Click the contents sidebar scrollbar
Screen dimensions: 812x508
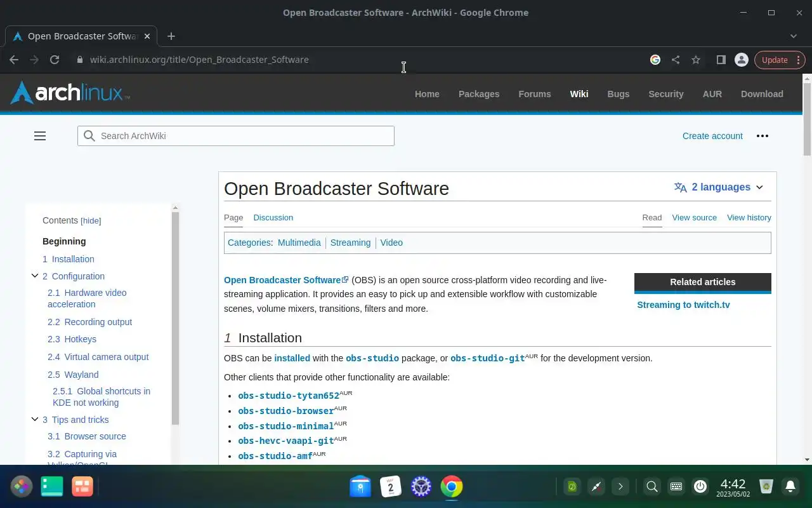click(176, 317)
